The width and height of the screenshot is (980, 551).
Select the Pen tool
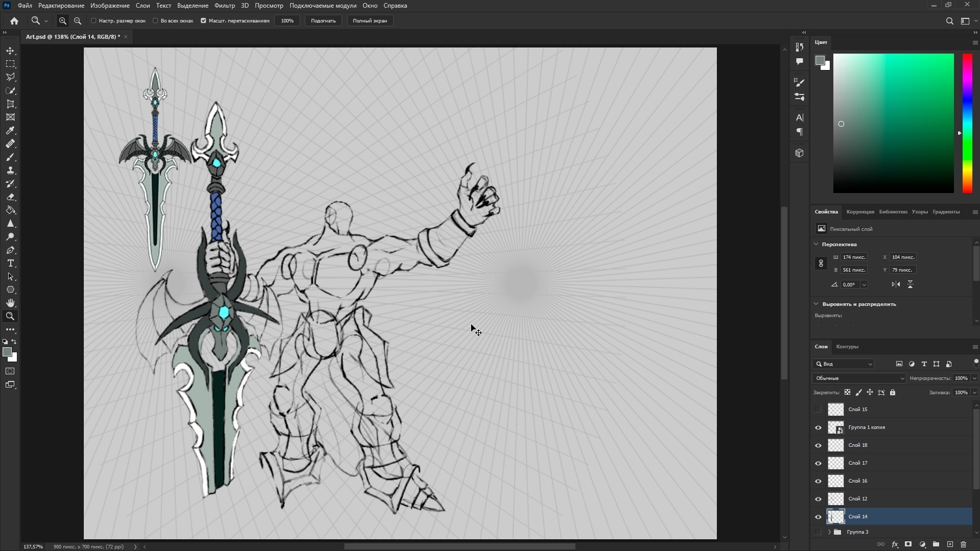tap(10, 250)
